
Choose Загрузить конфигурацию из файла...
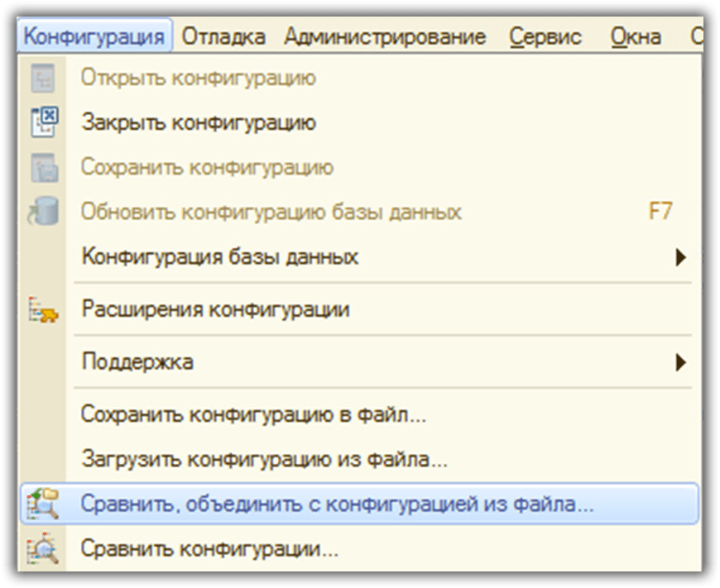pos(264,458)
